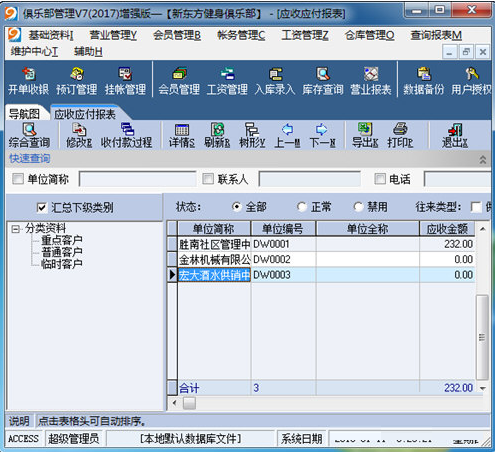Open 维护中心 menu

[34, 51]
